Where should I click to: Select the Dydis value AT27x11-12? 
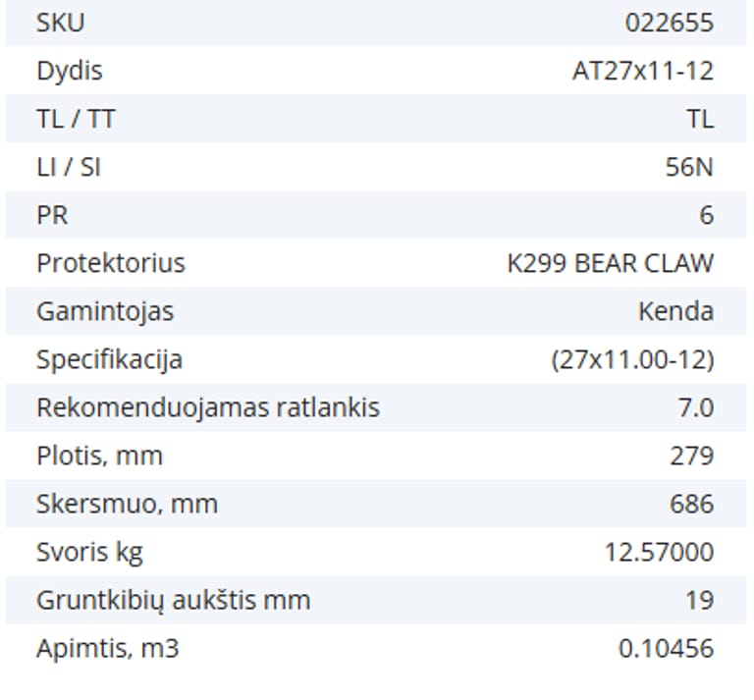[x=642, y=71]
